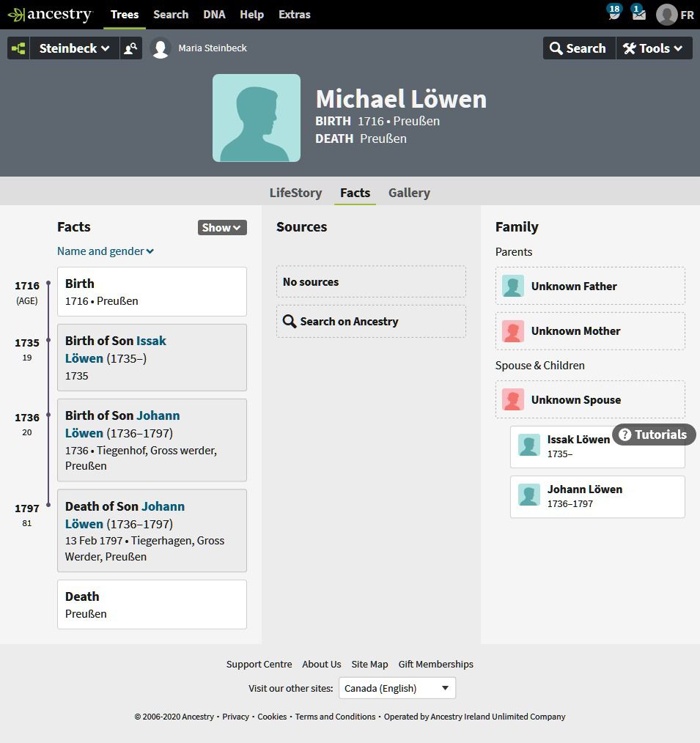700x743 pixels.
Task: Click Michael Löwen's profile silhouette photo
Action: 257,118
